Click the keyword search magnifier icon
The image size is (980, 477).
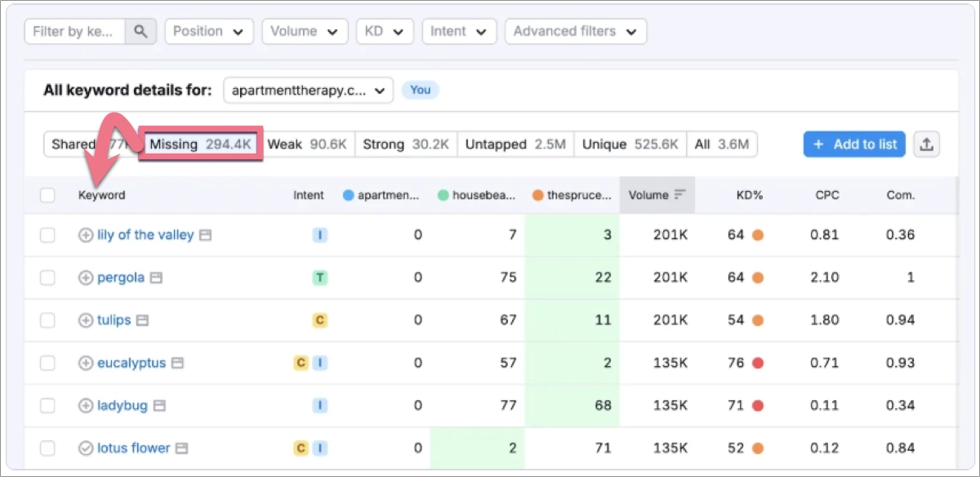(x=140, y=31)
